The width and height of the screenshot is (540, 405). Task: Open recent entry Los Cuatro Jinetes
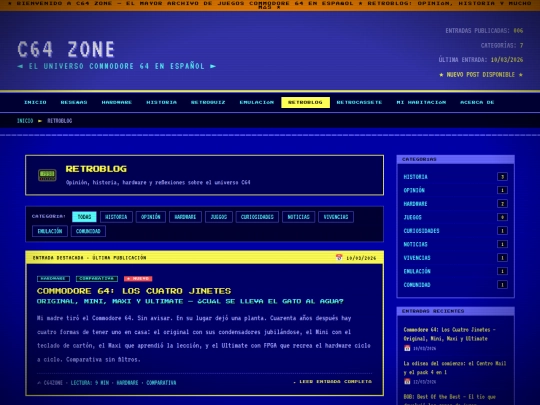click(x=449, y=334)
